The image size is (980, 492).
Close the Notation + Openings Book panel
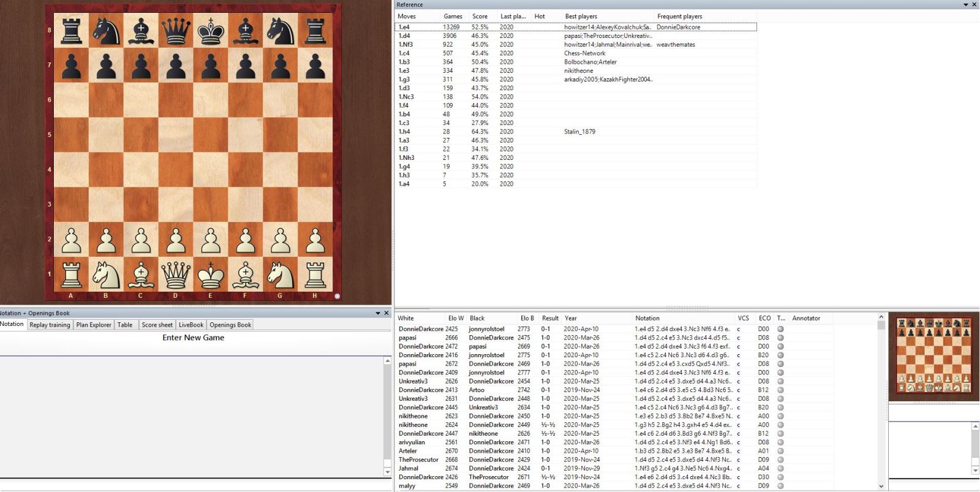[x=386, y=313]
